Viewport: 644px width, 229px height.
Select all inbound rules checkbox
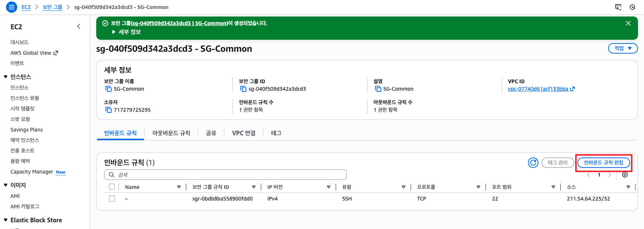[x=112, y=187]
